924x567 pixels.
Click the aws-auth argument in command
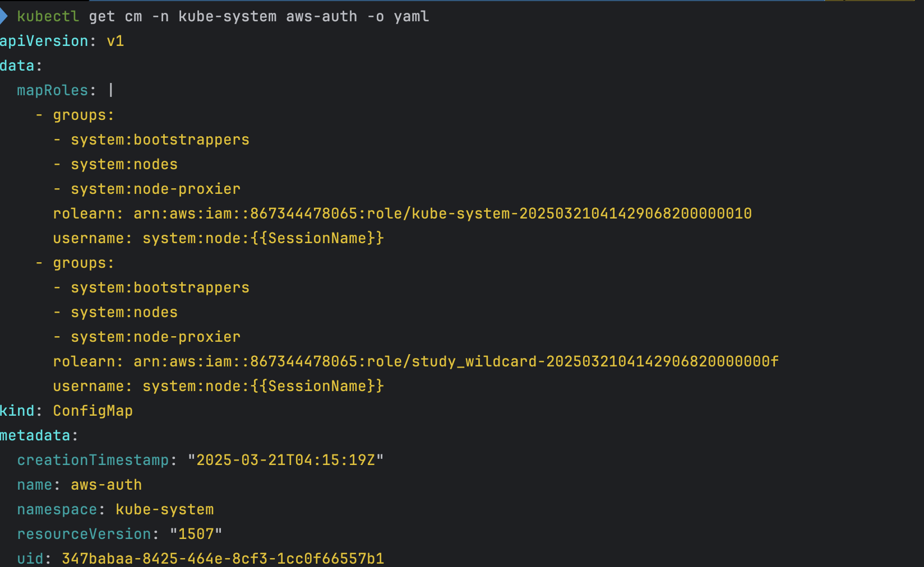[321, 16]
